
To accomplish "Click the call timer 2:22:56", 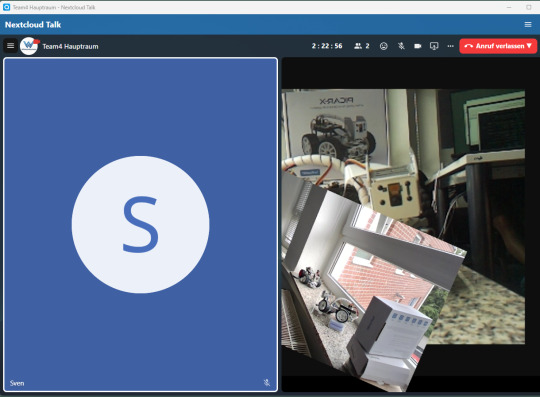I will tap(327, 46).
